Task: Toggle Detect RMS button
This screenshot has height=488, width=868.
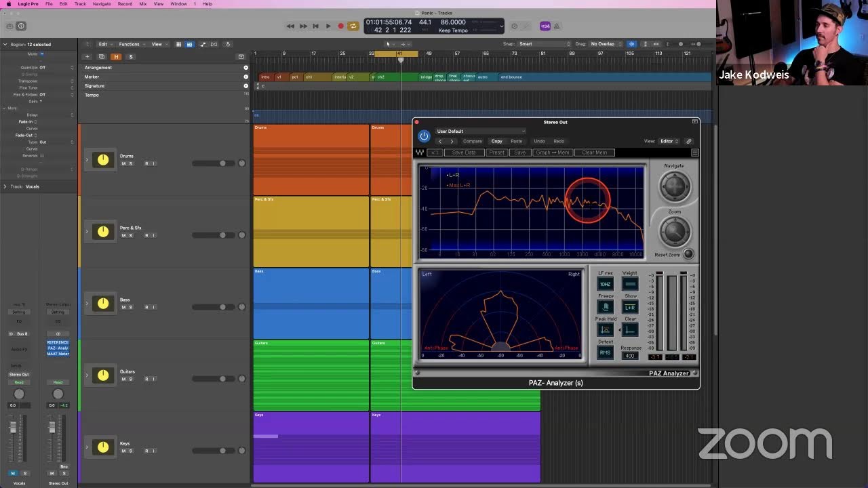Action: point(605,352)
